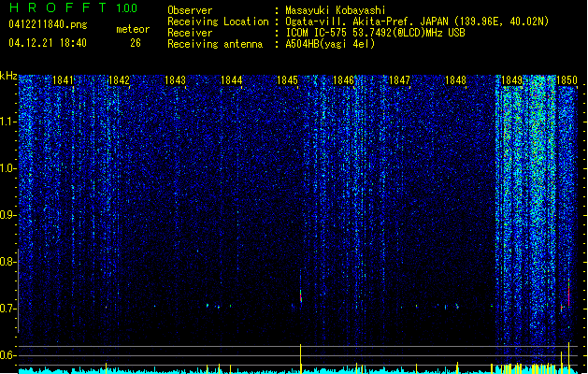Click the 1849 time marker

pyautogui.click(x=511, y=80)
